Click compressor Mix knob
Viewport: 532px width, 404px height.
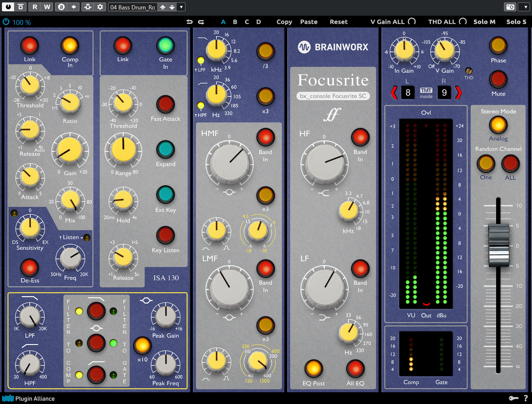pyautogui.click(x=70, y=200)
